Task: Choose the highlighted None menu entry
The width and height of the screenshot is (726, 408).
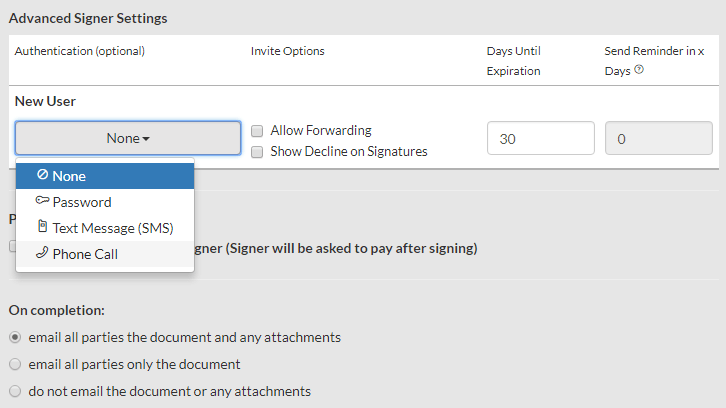Action: pyautogui.click(x=105, y=176)
